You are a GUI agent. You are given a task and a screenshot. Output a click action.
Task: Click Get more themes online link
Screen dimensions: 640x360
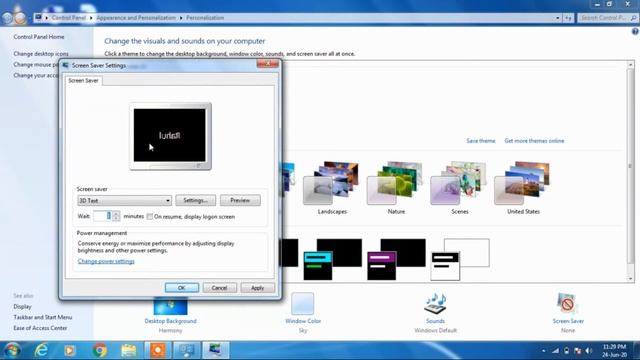tap(534, 141)
